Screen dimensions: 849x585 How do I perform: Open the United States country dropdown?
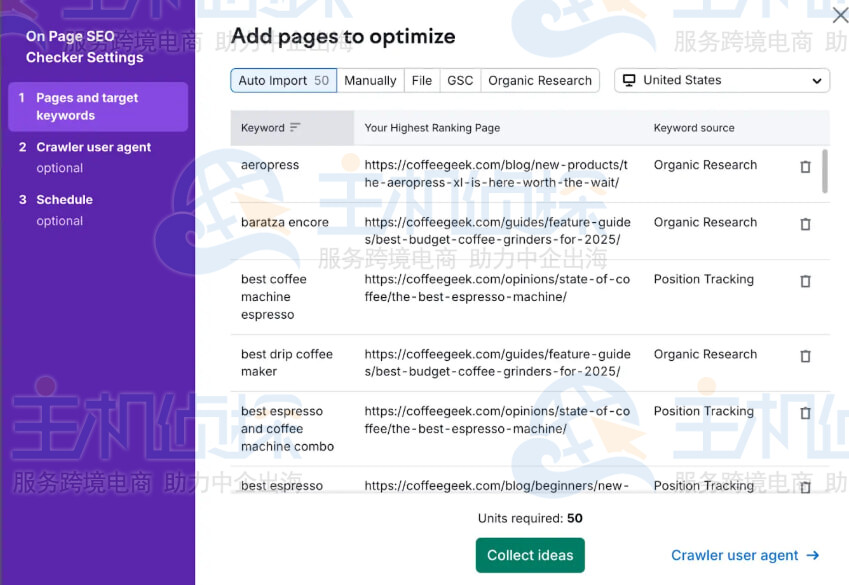[x=721, y=80]
